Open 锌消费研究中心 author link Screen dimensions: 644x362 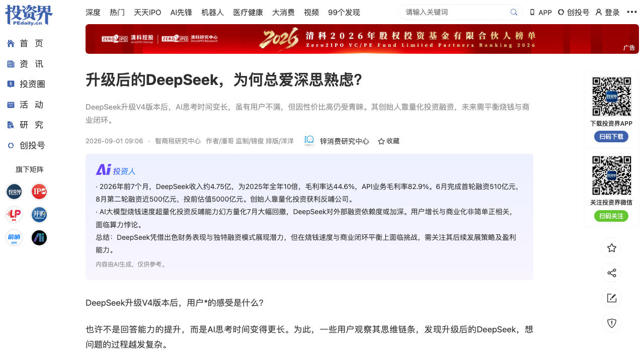345,141
